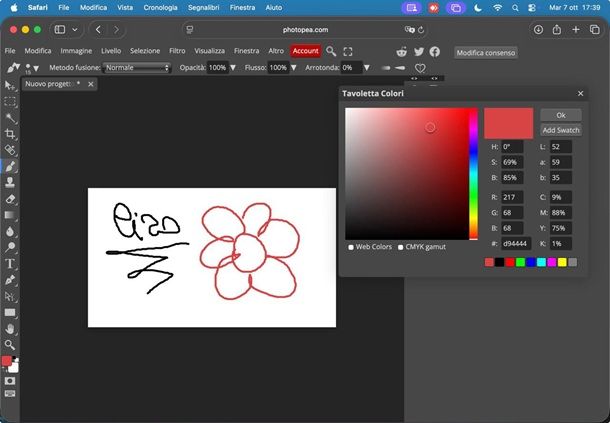610x423 pixels.
Task: Open the Filtro menu
Action: tap(177, 51)
